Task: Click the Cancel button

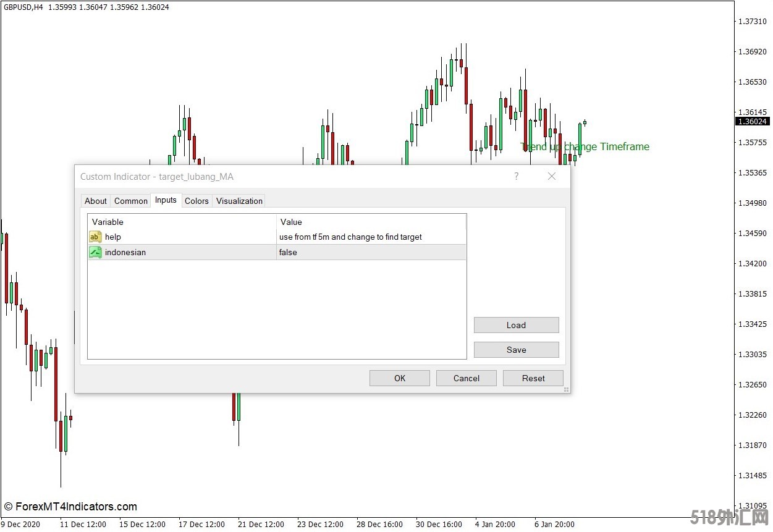Action: [x=467, y=378]
